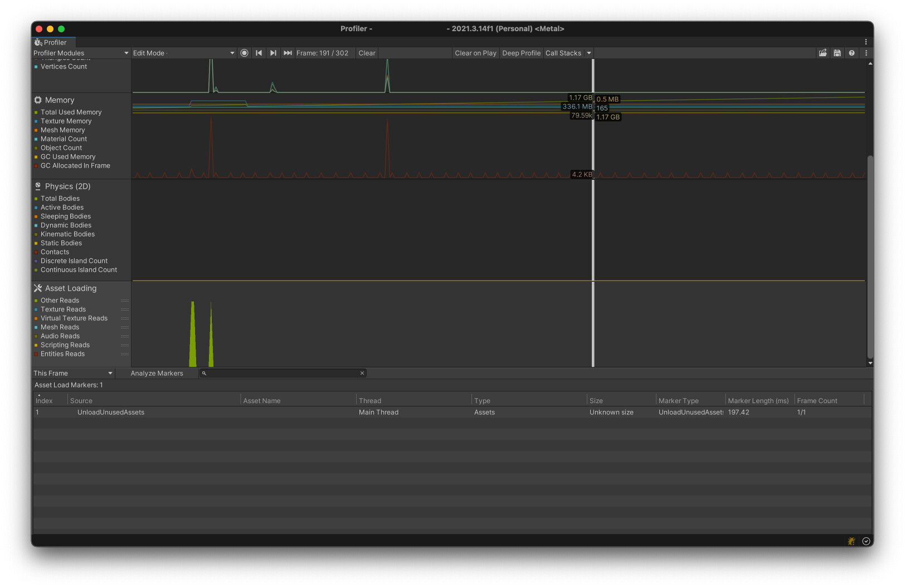Image resolution: width=905 pixels, height=588 pixels.
Task: Open the Profiler help documentation
Action: pos(852,53)
